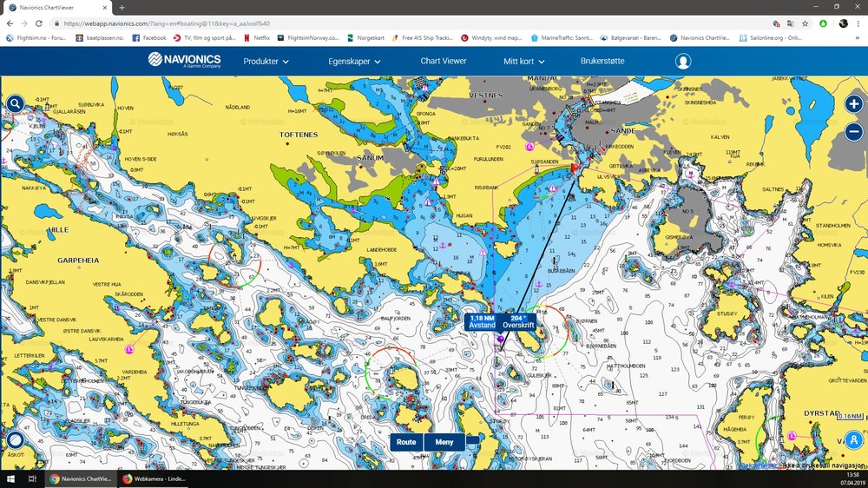The image size is (868, 488).
Task: Open Norgeskart bookmark
Action: 365,37
